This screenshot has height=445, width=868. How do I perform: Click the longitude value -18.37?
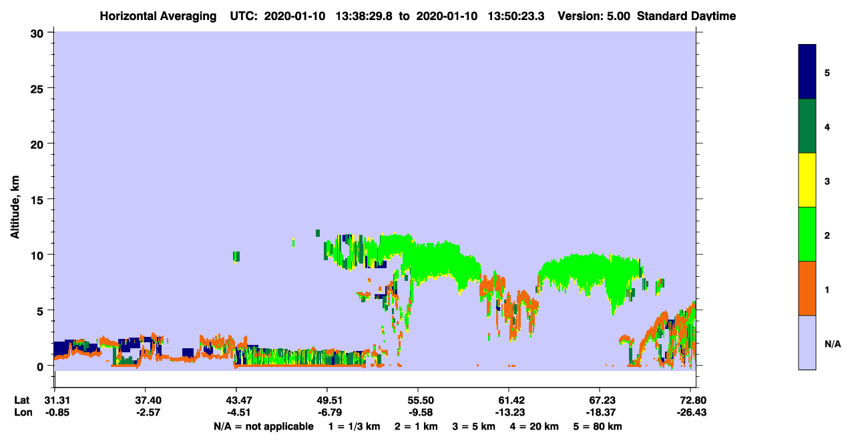click(600, 412)
